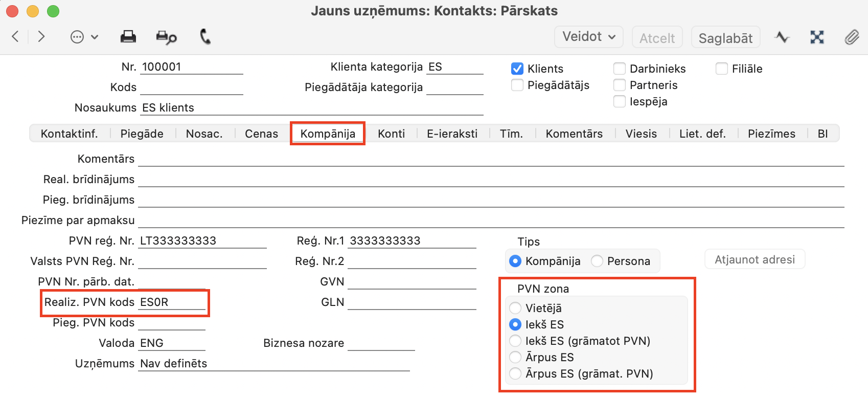
Task: Click the phone call icon
Action: tap(205, 37)
